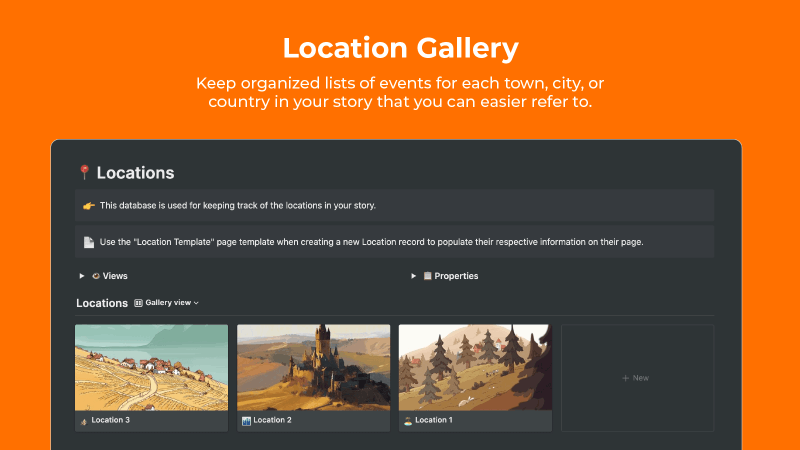Open the Location 3 village thumbnail
The image size is (800, 450).
click(151, 367)
